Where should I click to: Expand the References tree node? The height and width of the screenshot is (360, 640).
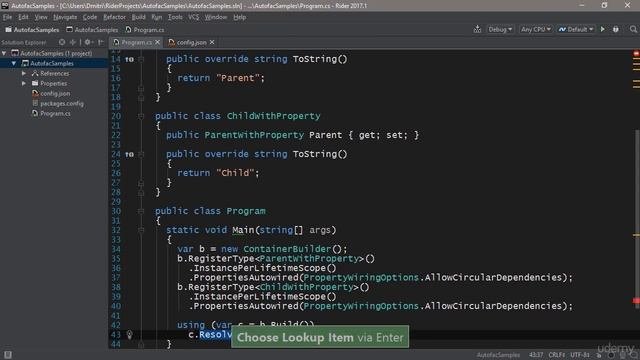pyautogui.click(x=24, y=73)
